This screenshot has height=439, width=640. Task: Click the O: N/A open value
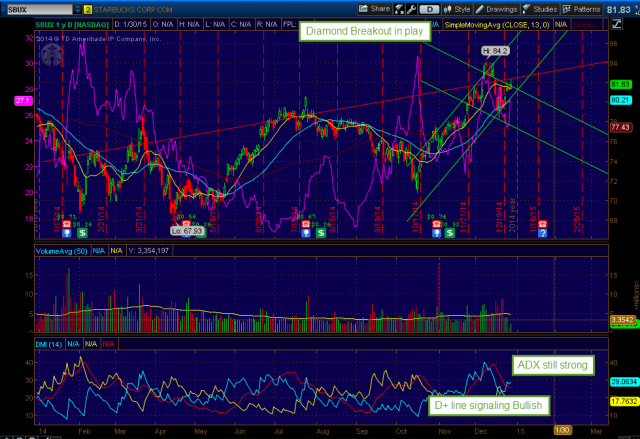tap(163, 24)
